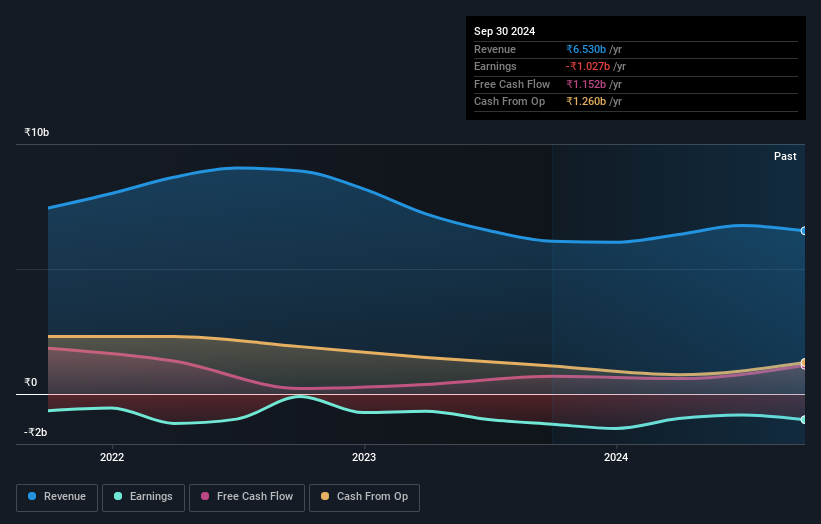Click the ₹10b y-axis label
Screen dimensions: 821x524
click(x=37, y=132)
